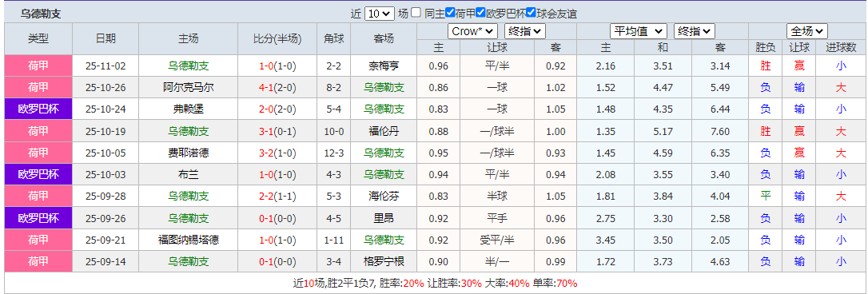Click the home odds value 2.75
This screenshot has height=294, width=868.
click(606, 218)
